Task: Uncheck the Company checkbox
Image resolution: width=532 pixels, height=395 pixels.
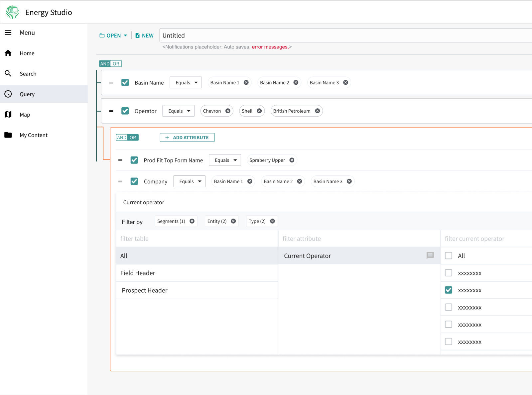Action: click(x=134, y=181)
